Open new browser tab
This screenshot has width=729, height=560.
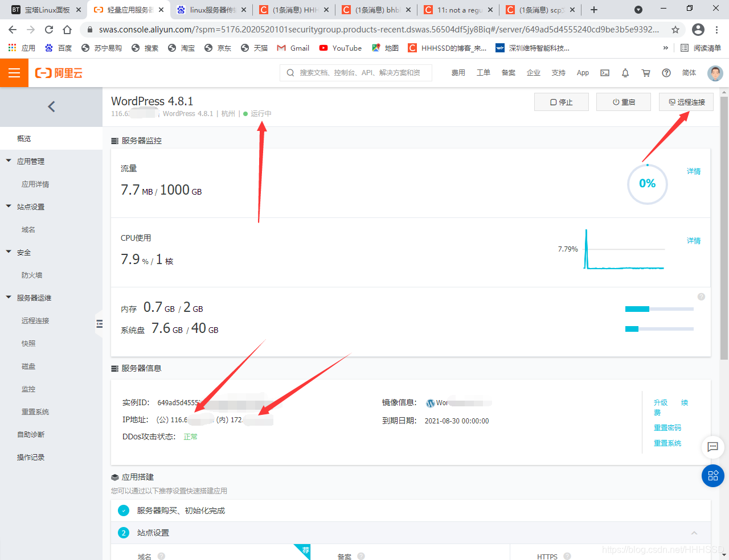point(594,10)
